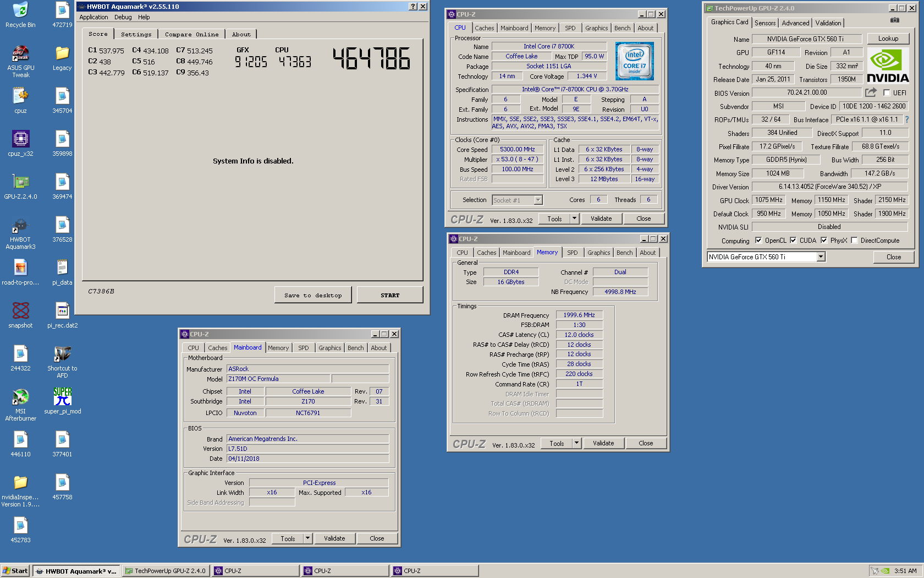Click the Start button on taskbar
This screenshot has width=924, height=578.
(15, 571)
